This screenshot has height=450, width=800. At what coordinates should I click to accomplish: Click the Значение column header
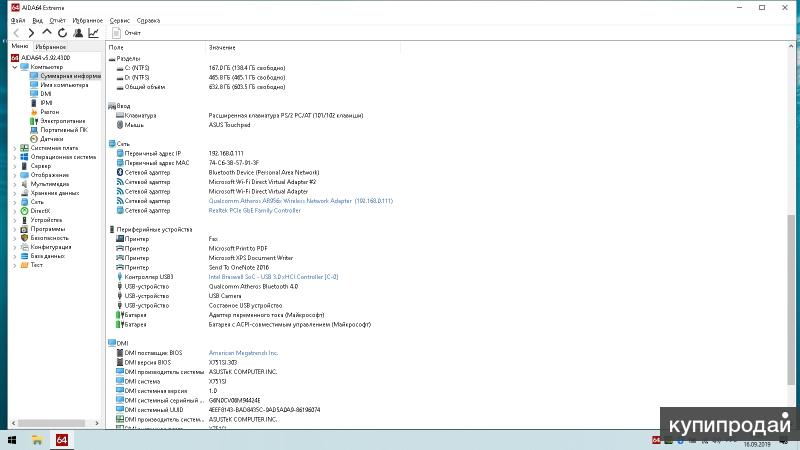[x=304, y=47]
